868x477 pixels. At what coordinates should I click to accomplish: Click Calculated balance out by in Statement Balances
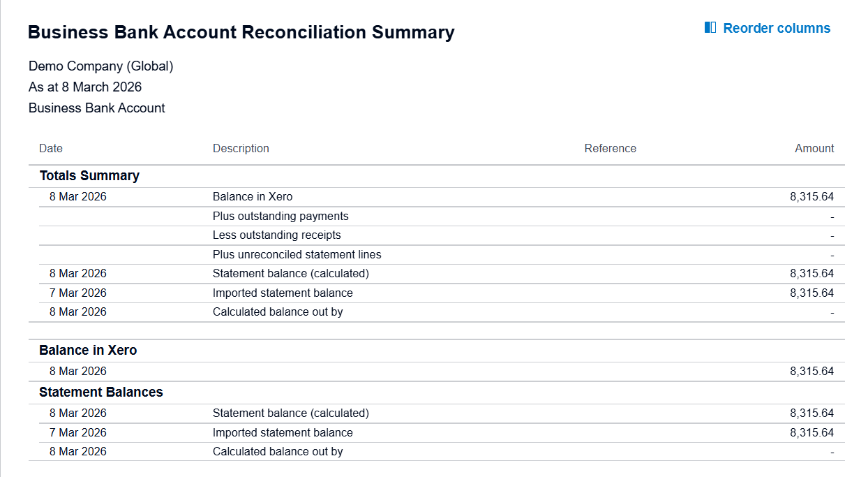pos(278,452)
